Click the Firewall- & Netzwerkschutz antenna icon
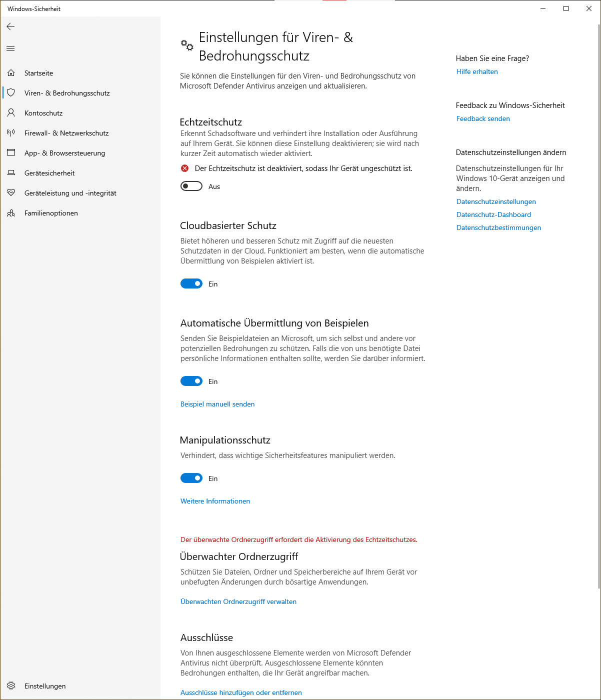The image size is (601, 700). pos(11,133)
